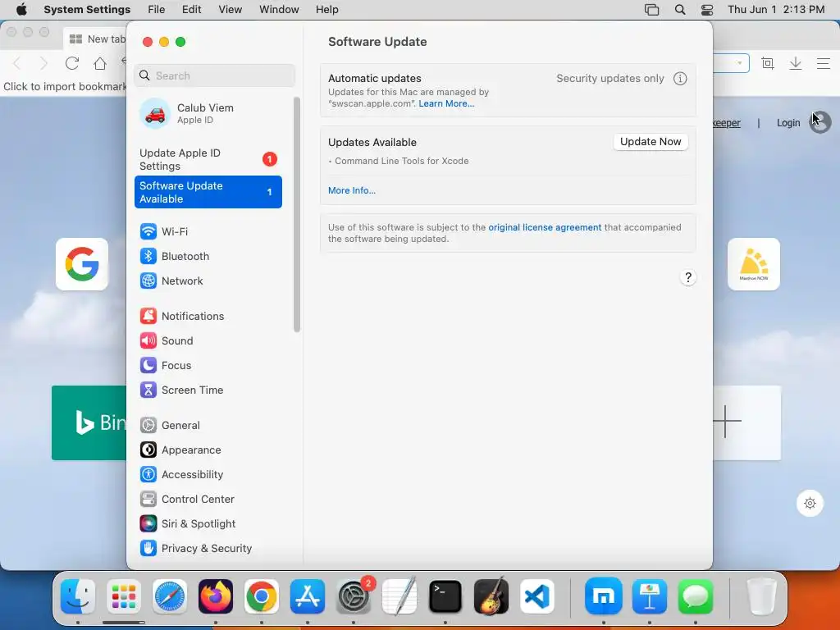The width and height of the screenshot is (840, 630).
Task: Open the Help menu
Action: click(326, 10)
